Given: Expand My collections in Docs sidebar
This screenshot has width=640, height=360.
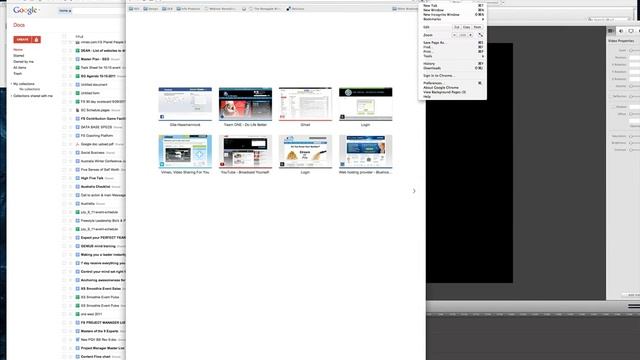Looking at the screenshot, I should pos(23,84).
